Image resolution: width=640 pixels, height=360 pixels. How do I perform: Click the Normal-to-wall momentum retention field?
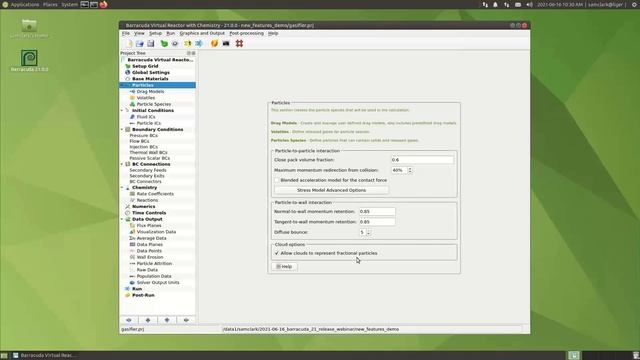pos(377,211)
